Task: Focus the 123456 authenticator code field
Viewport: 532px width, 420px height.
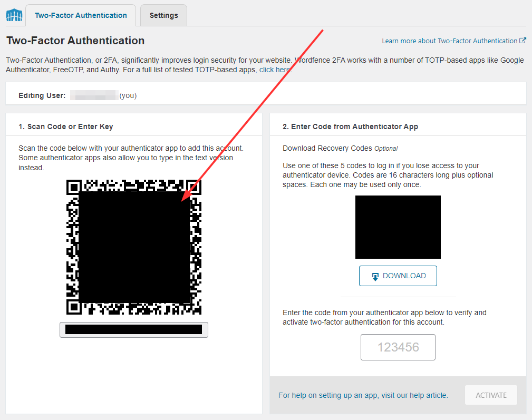Action: 398,347
